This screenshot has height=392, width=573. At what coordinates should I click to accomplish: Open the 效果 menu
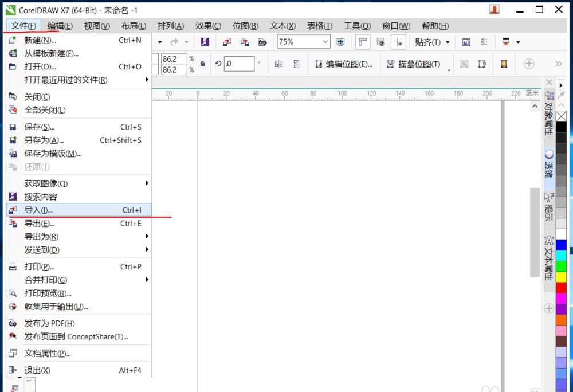pyautogui.click(x=208, y=26)
